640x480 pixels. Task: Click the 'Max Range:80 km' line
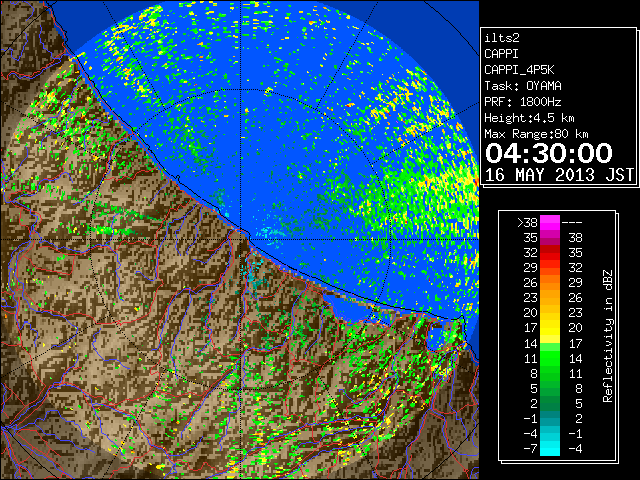[x=536, y=134]
